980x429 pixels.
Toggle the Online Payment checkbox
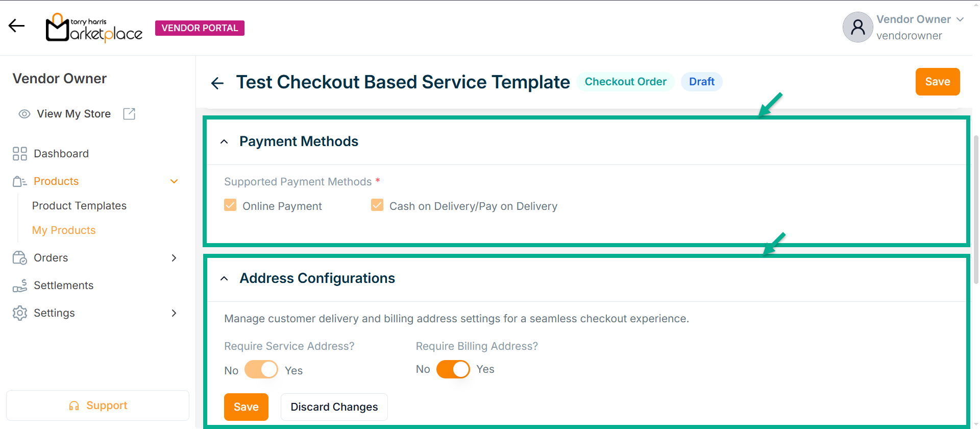pos(230,205)
